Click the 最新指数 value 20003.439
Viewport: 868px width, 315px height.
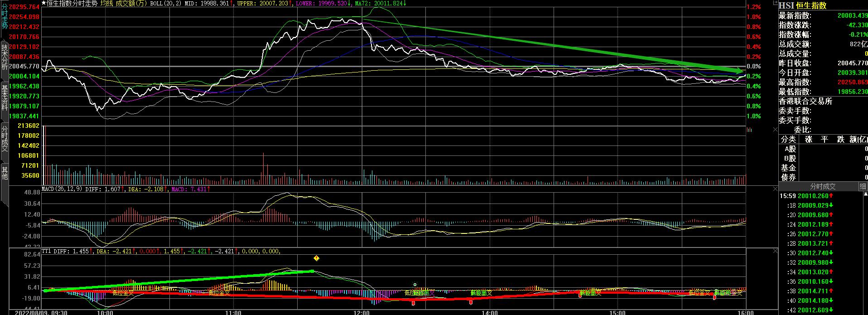pyautogui.click(x=853, y=16)
